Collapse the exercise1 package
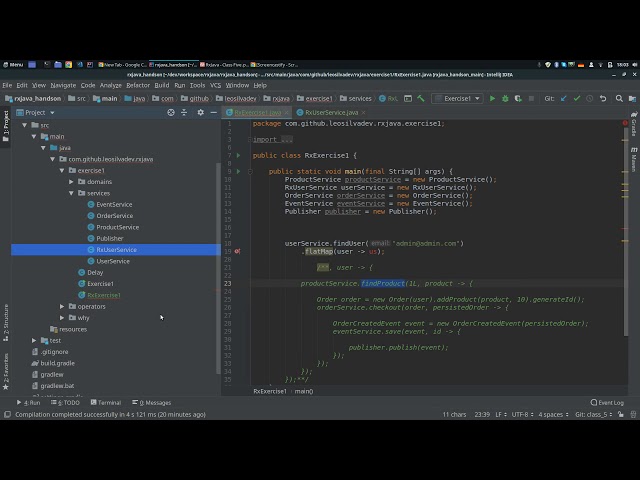Screen dimensions: 640x480 click(x=62, y=171)
